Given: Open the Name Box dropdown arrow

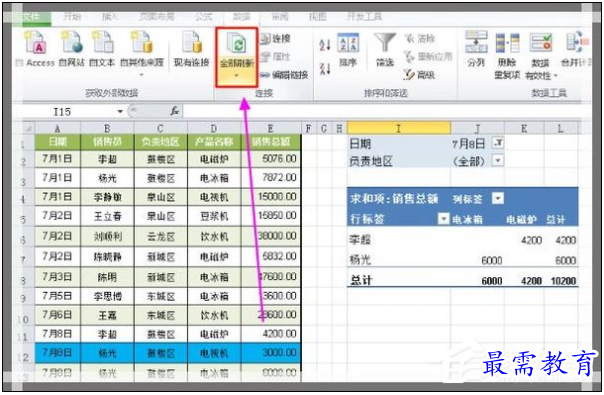Looking at the screenshot, I should 120,112.
